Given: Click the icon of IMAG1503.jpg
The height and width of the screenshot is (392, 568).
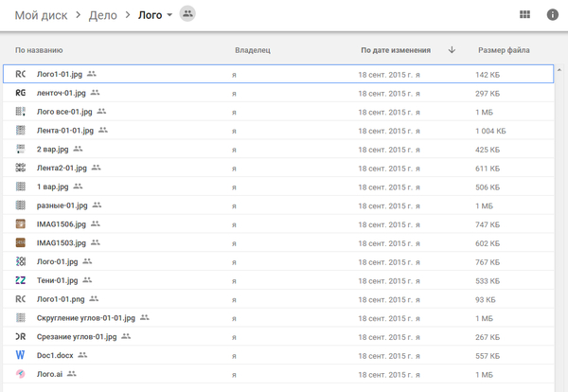Looking at the screenshot, I should point(21,242).
